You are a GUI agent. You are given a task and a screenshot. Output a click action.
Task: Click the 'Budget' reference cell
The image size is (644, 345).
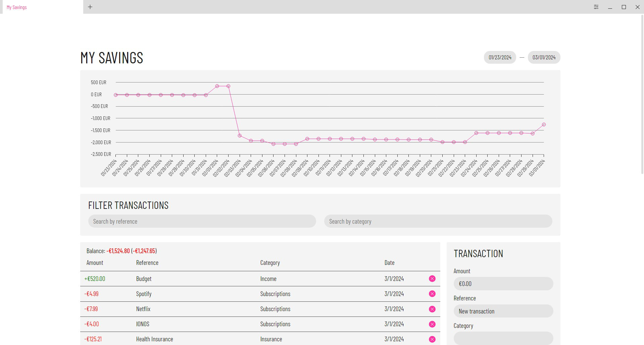tap(144, 279)
